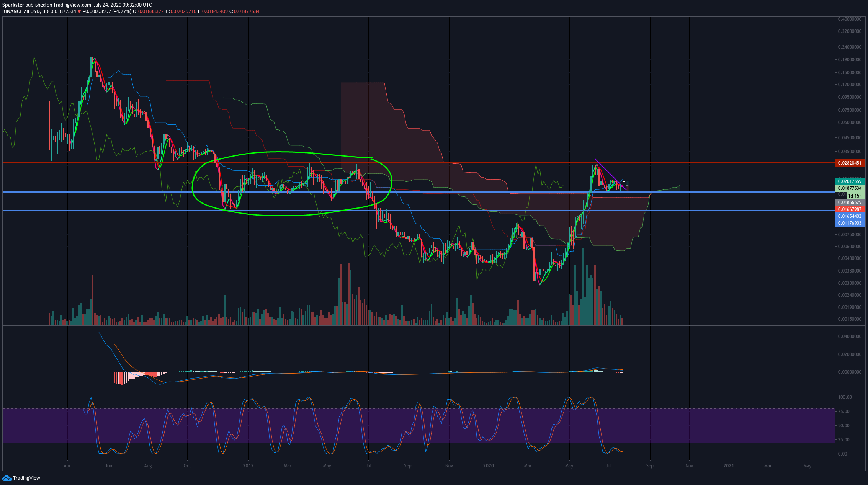This screenshot has width=868, height=485.
Task: Select the green ellipse drawing
Action: [x=292, y=184]
